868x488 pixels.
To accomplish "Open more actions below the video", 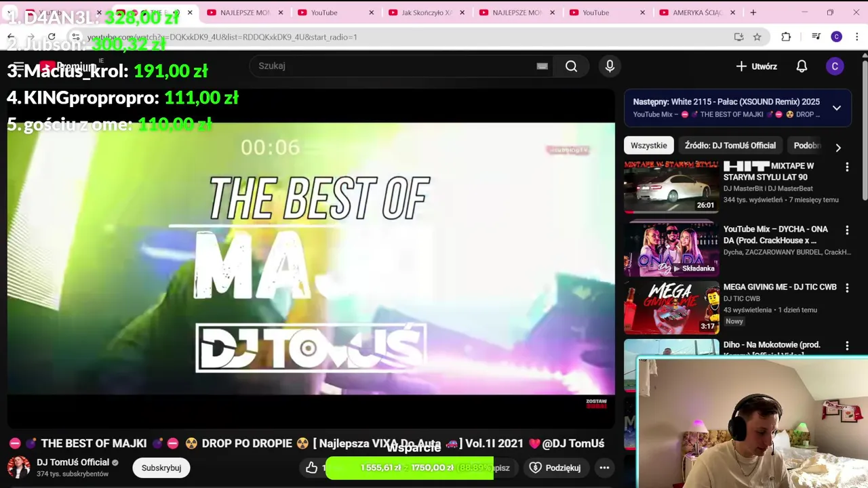I will point(604,468).
